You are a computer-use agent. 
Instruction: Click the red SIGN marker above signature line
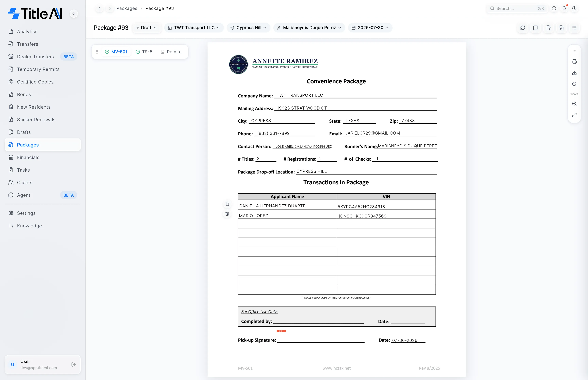click(281, 331)
